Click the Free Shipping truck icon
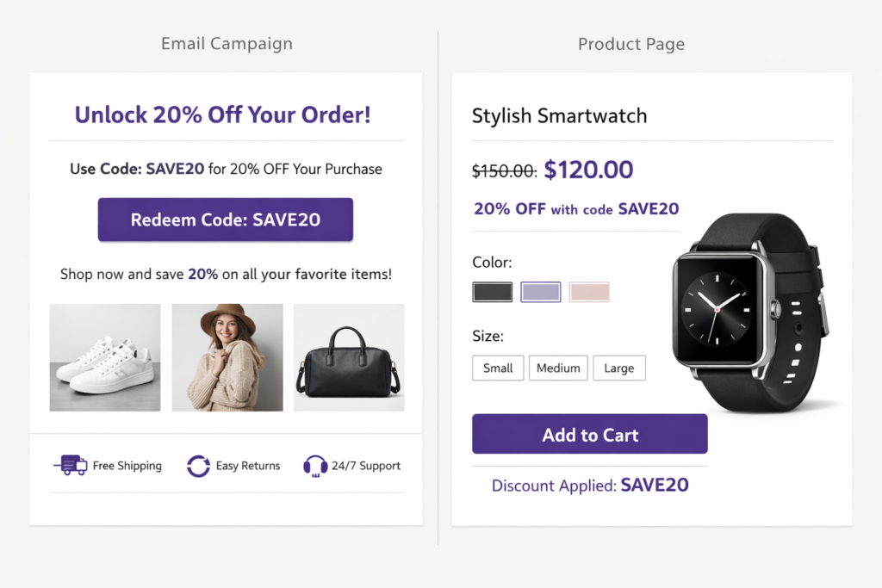The width and height of the screenshot is (882, 588). point(72,465)
